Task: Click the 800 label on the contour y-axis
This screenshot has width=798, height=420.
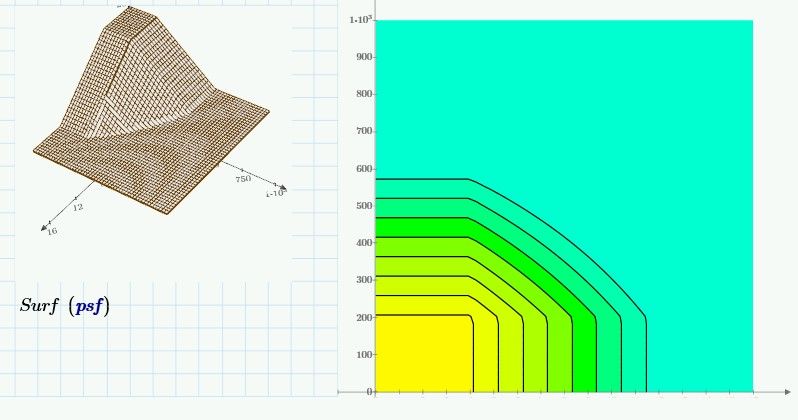Action: (x=364, y=94)
